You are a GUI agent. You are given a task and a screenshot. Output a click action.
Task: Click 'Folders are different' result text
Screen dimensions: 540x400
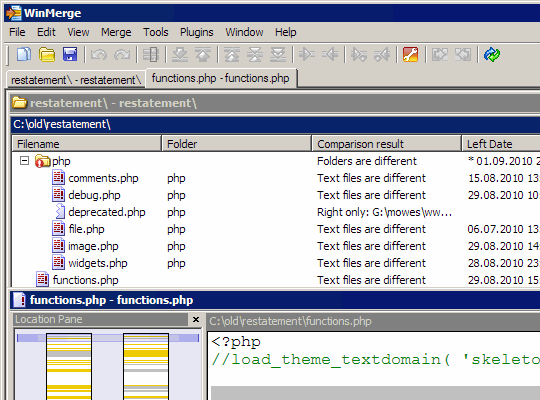pos(367,161)
